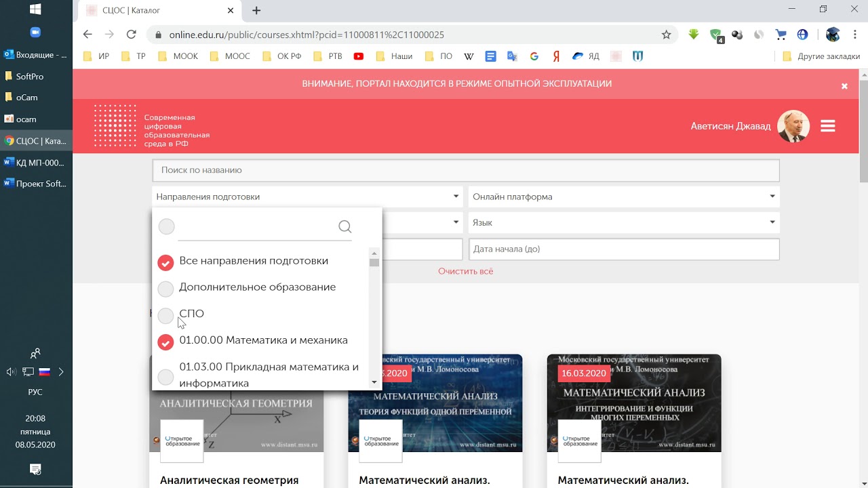Select the СЦОС | Каталог browser tab
868x488 pixels.
159,10
